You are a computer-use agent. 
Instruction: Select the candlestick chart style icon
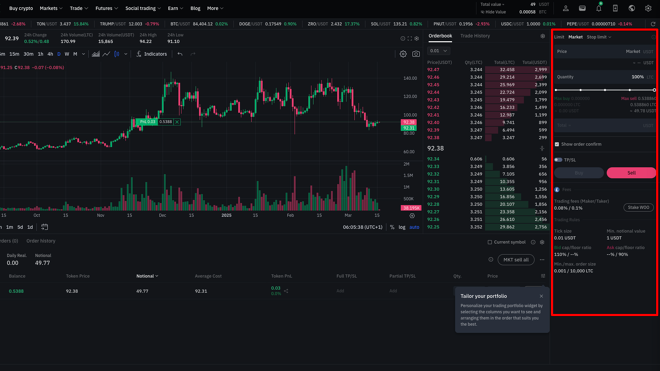[117, 54]
